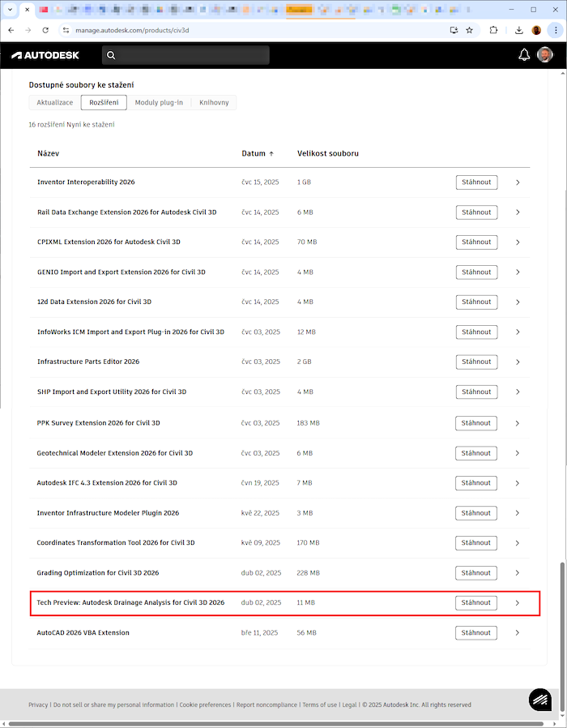Switch to the Aktualizace tab

(x=55, y=103)
